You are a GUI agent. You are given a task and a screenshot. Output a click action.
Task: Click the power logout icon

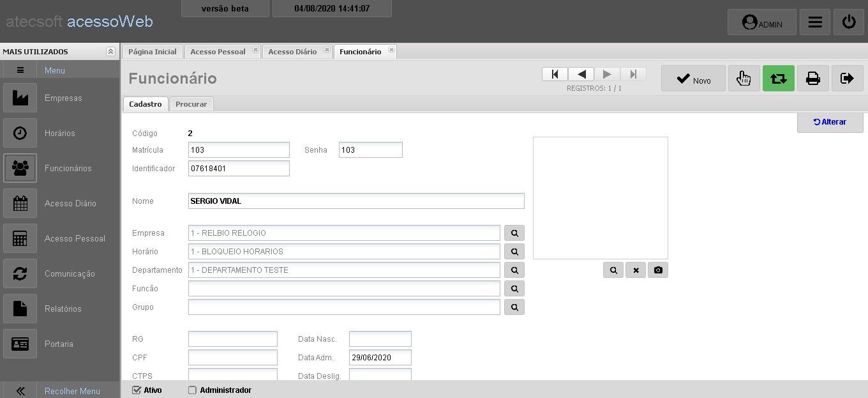(849, 22)
